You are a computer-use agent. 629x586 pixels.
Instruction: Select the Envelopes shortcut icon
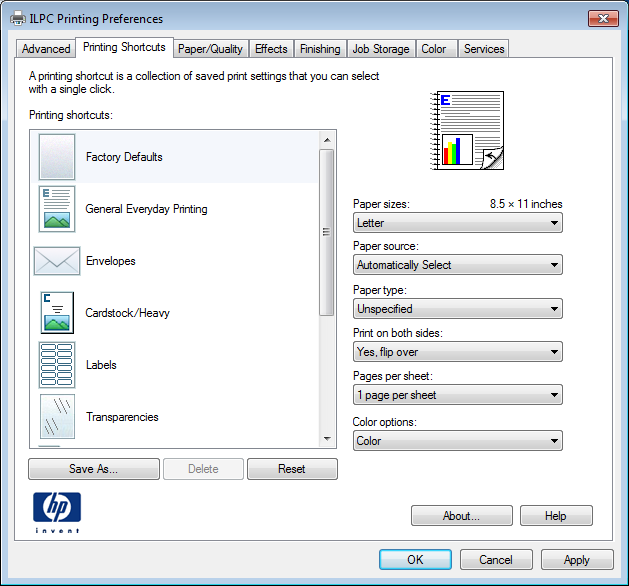(57, 261)
